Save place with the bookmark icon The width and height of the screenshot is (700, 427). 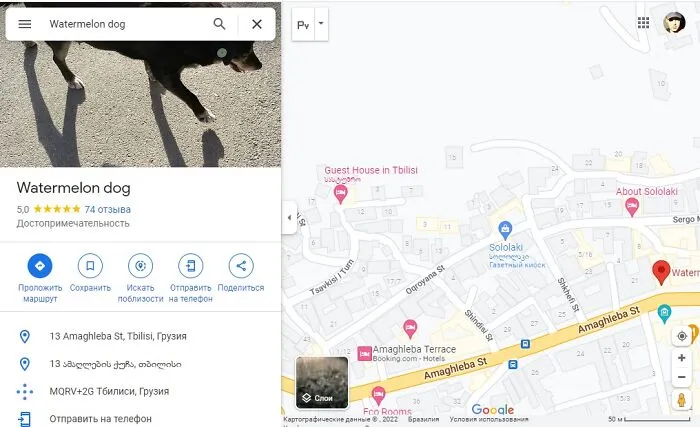[x=90, y=266]
